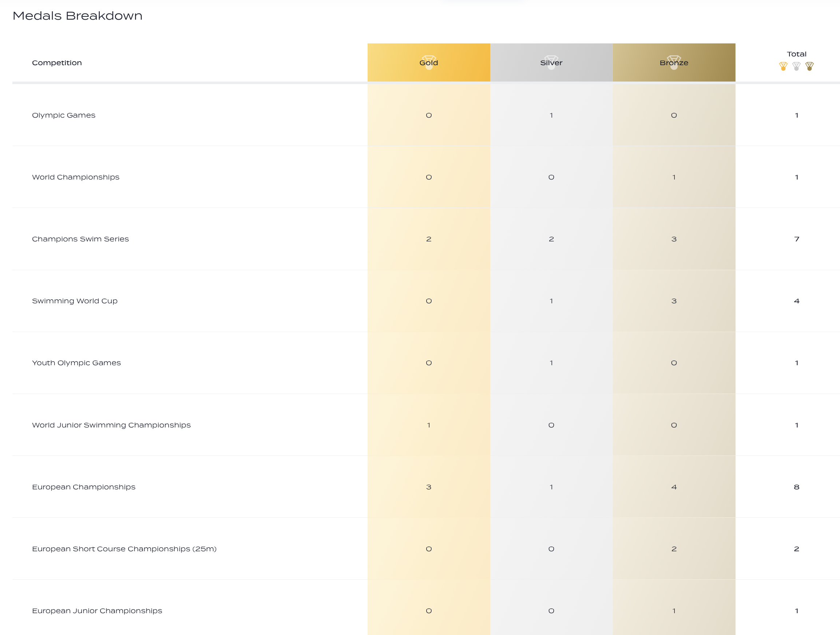
Task: Select the Olympic Games row name
Action: tap(63, 115)
